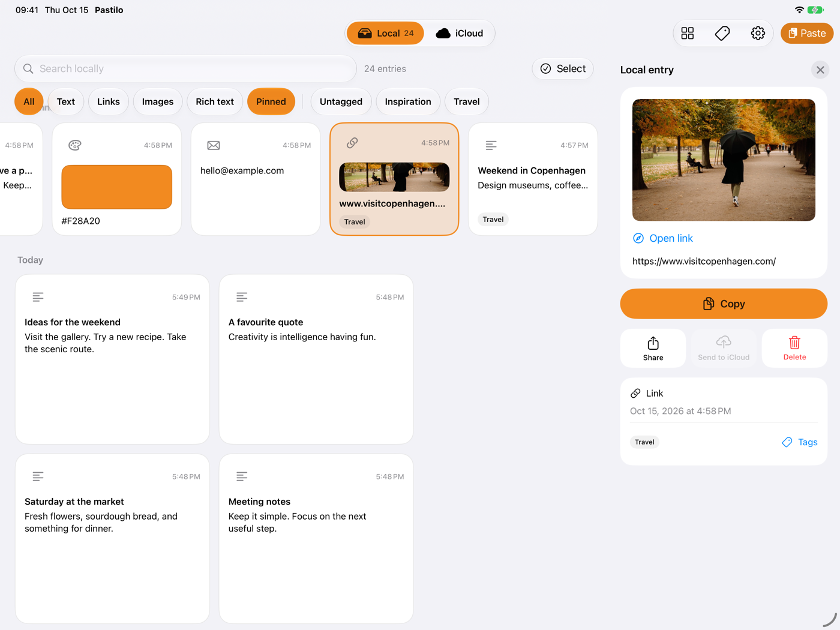Select the visitcopenhagen.com URL text in detail panel

[704, 262]
